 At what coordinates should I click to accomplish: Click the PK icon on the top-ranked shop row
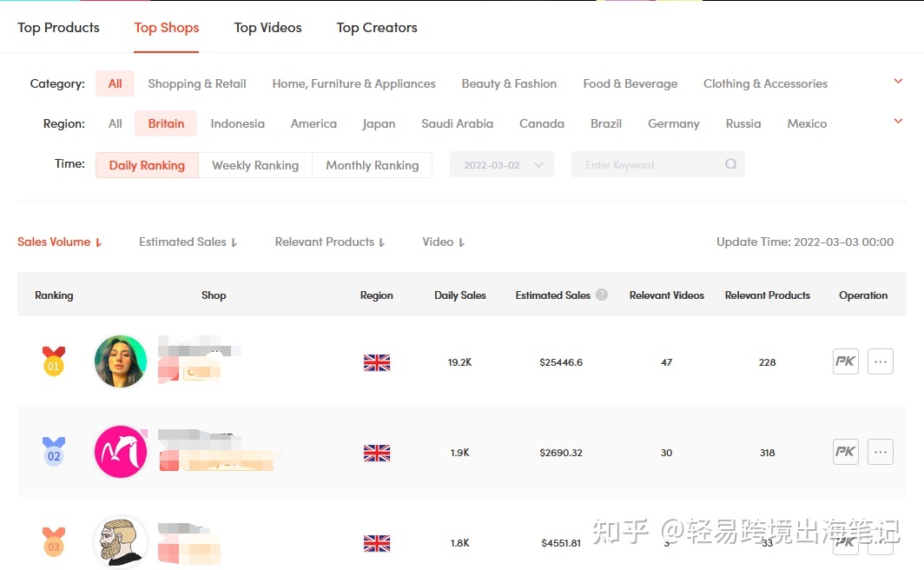[x=844, y=361]
